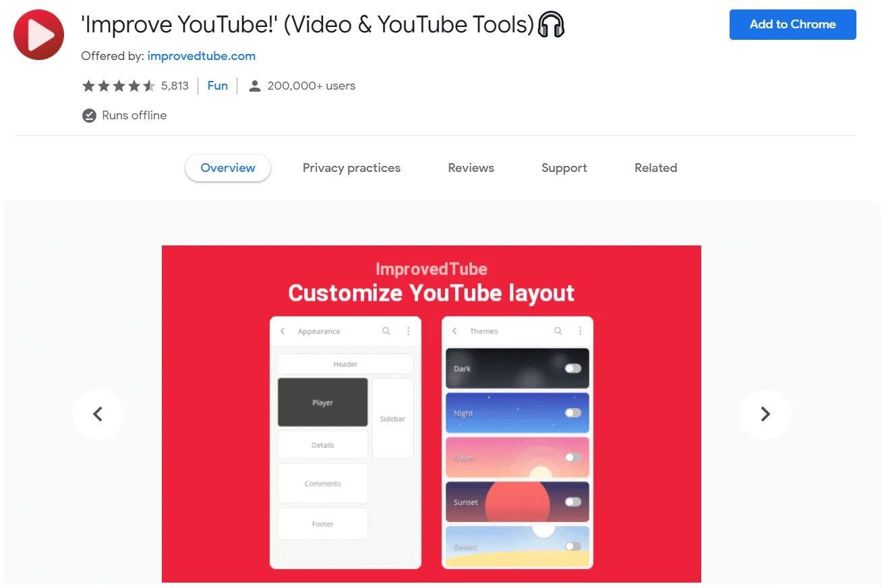Open the improvedtube.com link

coord(201,56)
